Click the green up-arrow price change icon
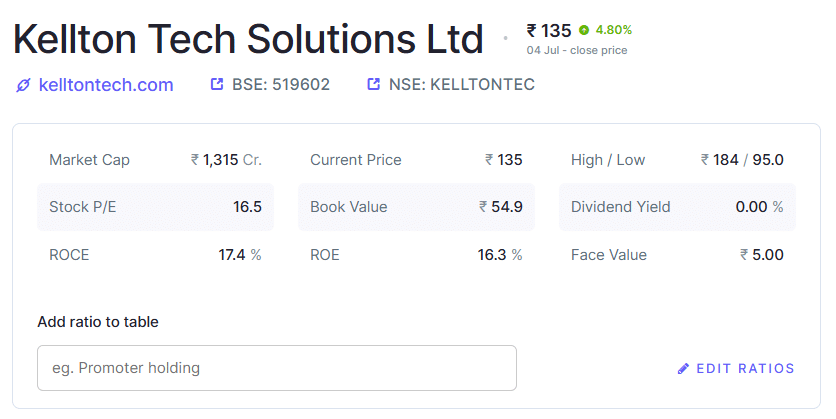 (x=584, y=30)
